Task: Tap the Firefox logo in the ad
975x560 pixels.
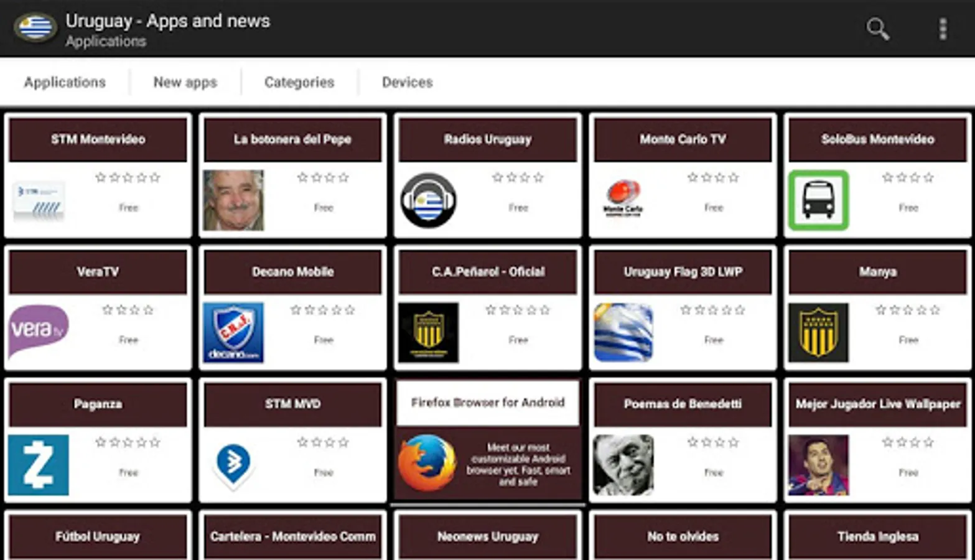Action: click(427, 464)
